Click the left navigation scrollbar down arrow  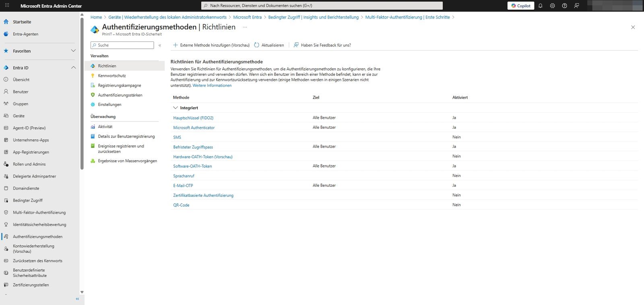(82, 292)
